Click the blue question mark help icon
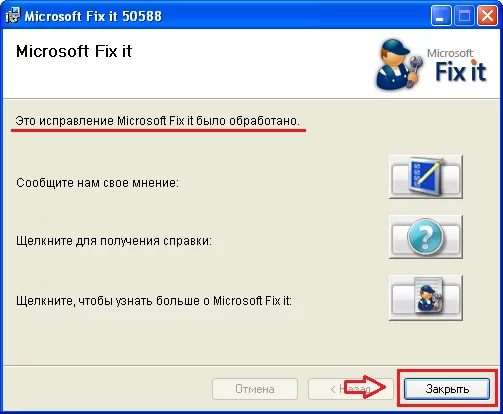 coord(426,237)
